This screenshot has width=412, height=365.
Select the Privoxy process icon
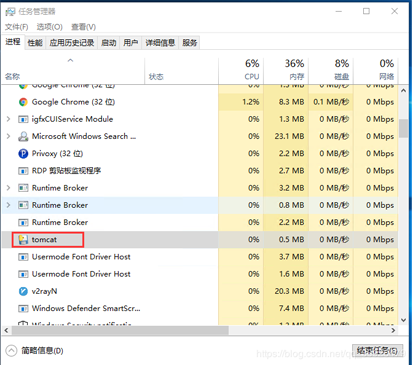(x=23, y=154)
